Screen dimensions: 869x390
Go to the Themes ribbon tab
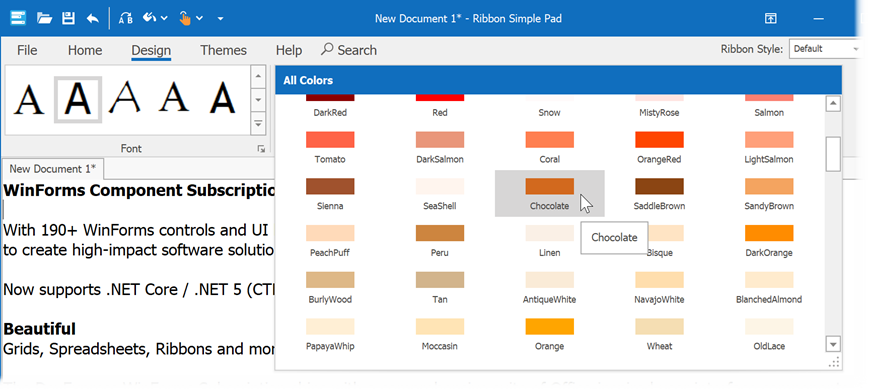click(223, 50)
